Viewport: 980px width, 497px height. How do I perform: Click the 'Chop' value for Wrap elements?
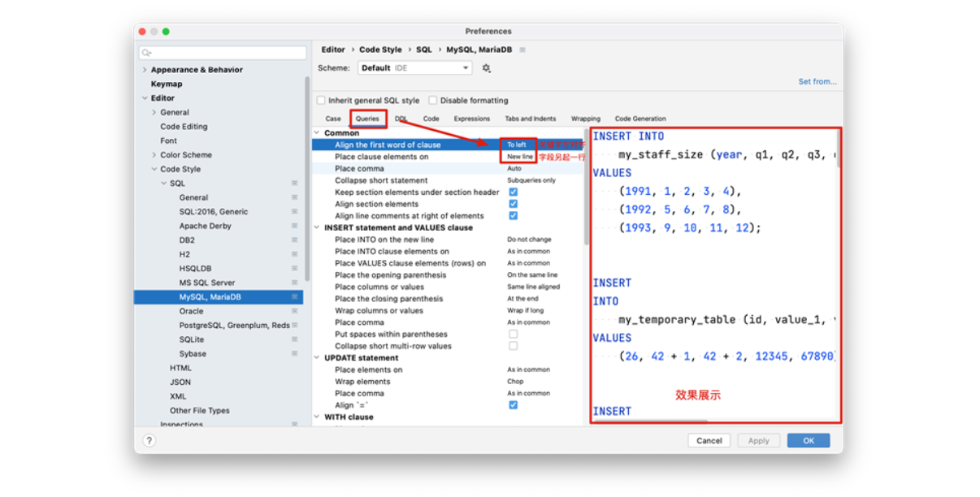(x=515, y=382)
